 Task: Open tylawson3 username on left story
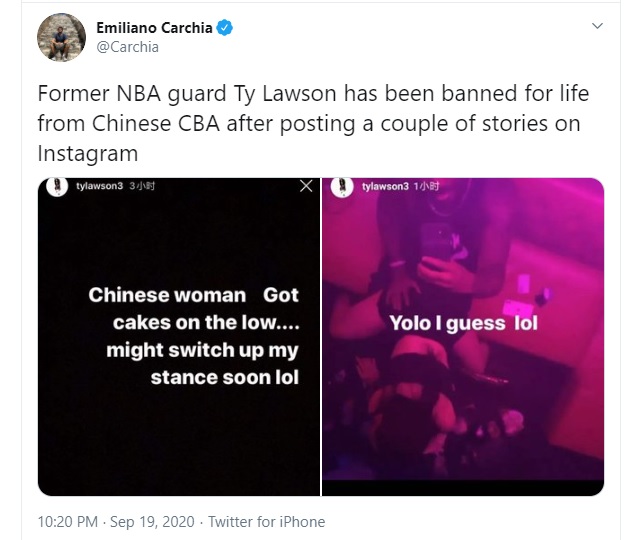[99, 186]
